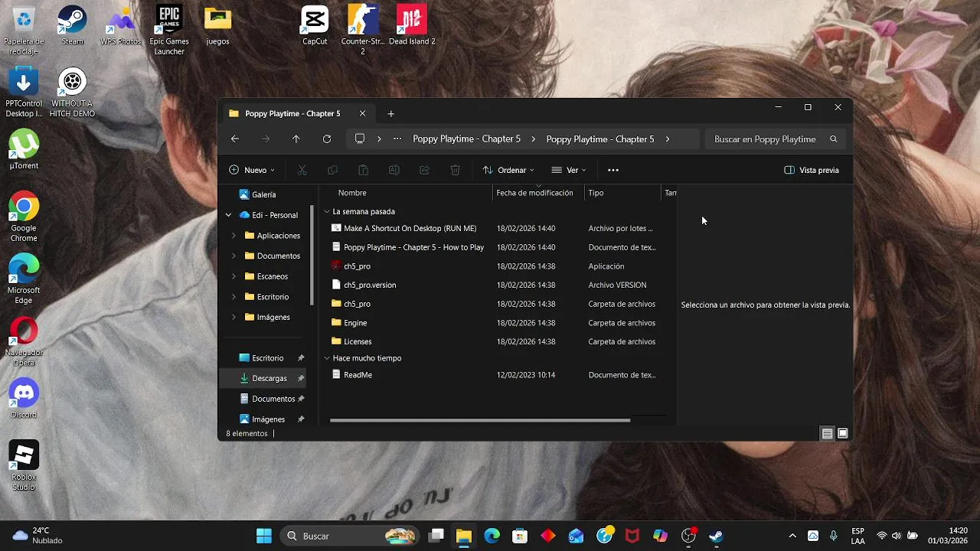The image size is (980, 551).
Task: Open the Papelera de reciclaje icon
Action: [x=24, y=30]
